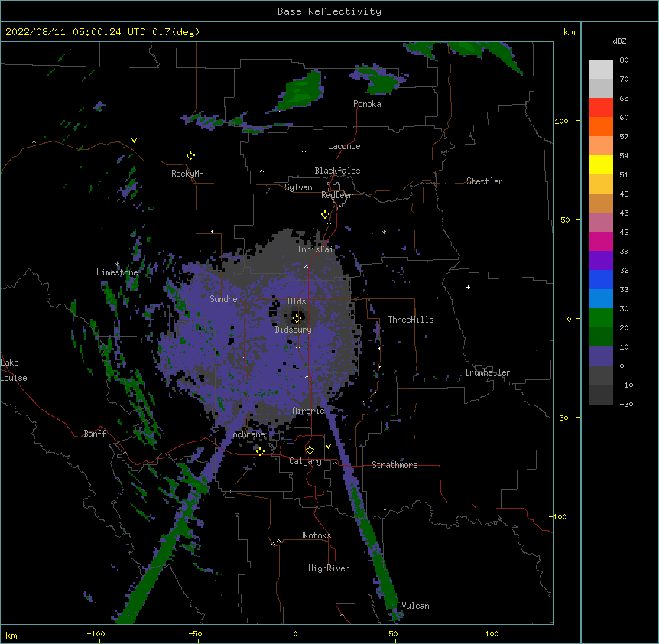Click the dBZ legend heading
This screenshot has width=659, height=644.
coord(619,41)
